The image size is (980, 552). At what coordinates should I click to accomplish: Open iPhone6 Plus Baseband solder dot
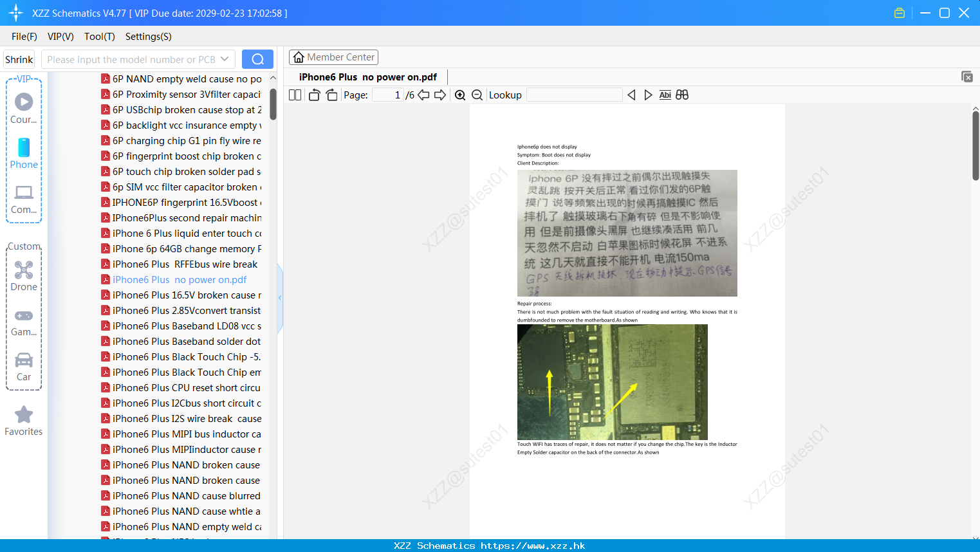pos(181,342)
